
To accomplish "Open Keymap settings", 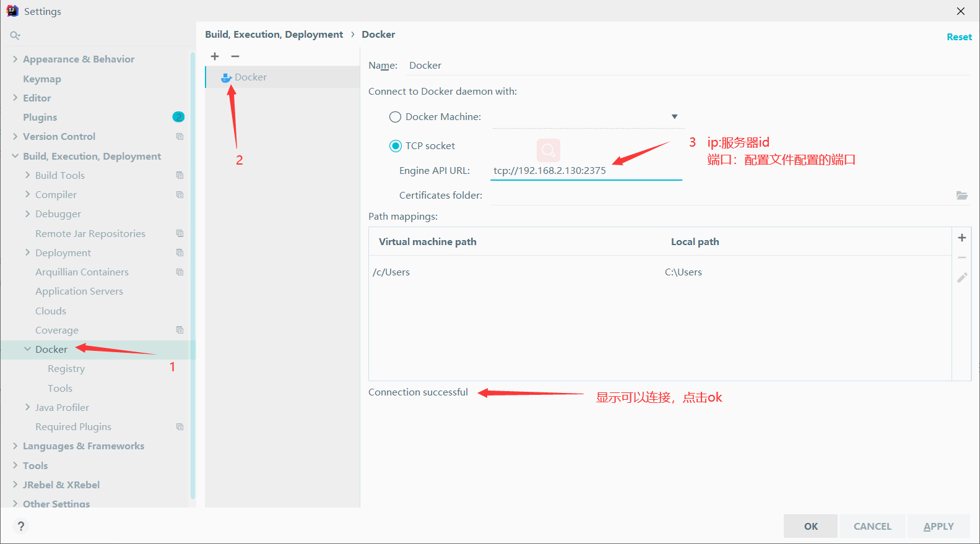I will click(42, 79).
